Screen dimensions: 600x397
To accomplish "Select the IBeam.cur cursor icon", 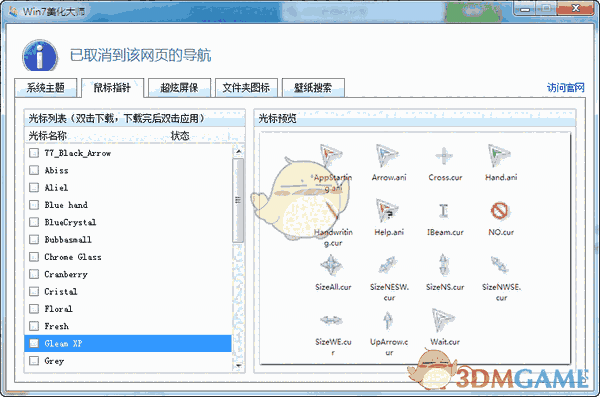I will [443, 211].
